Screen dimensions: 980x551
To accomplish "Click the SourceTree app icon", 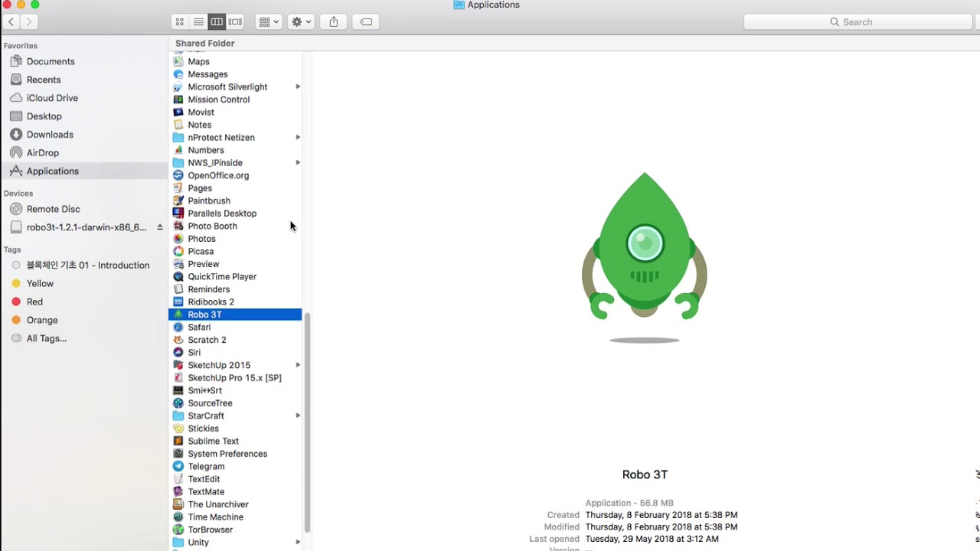I will [x=178, y=403].
